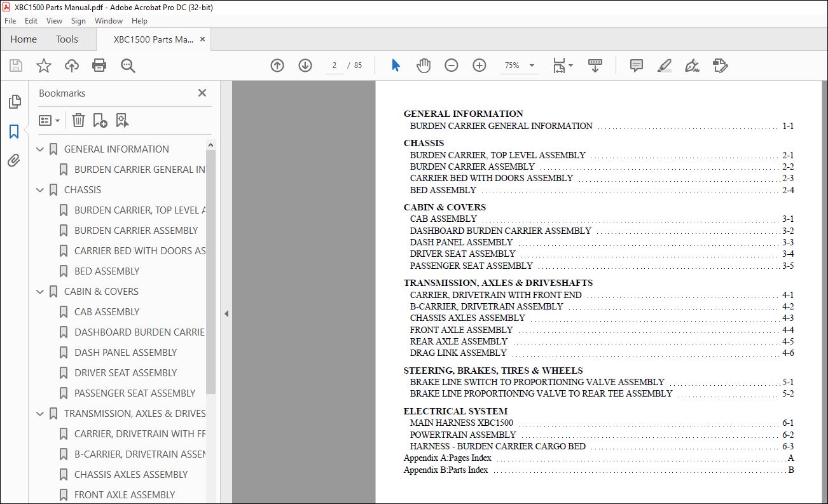This screenshot has width=828, height=504.
Task: Add a comment with the speech bubble icon
Action: pos(636,65)
